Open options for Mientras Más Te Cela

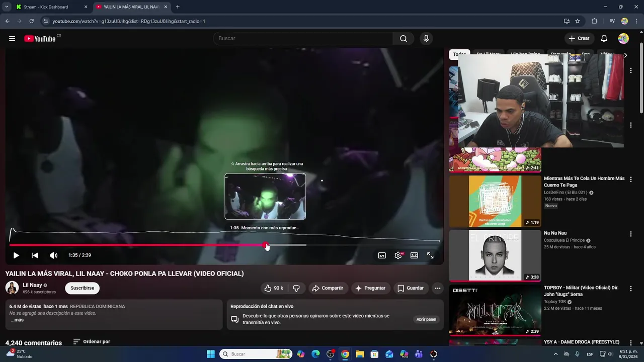pyautogui.click(x=630, y=179)
